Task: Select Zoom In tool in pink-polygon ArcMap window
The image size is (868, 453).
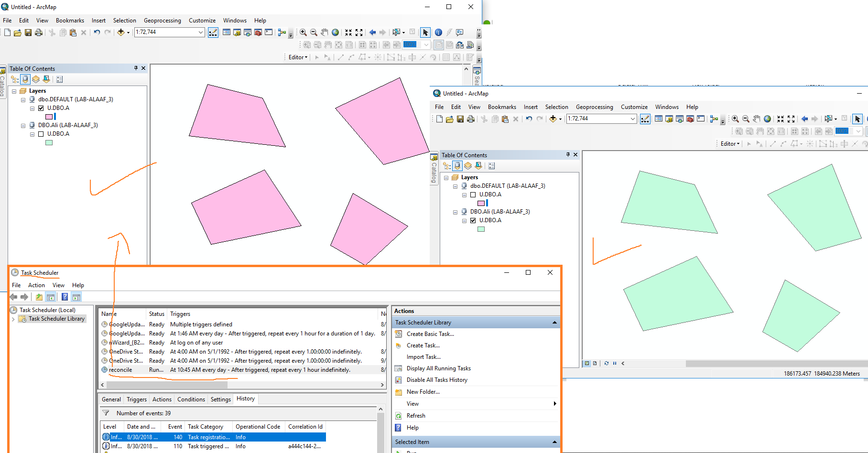Action: coord(303,32)
